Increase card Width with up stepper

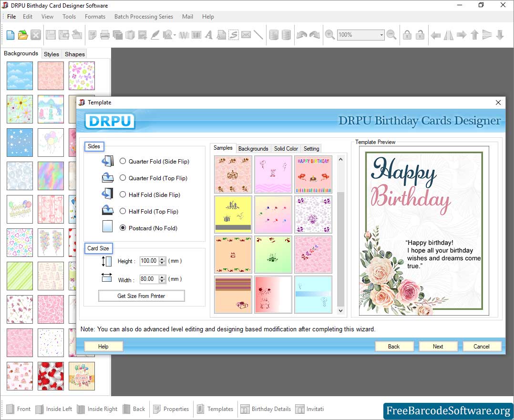point(162,277)
